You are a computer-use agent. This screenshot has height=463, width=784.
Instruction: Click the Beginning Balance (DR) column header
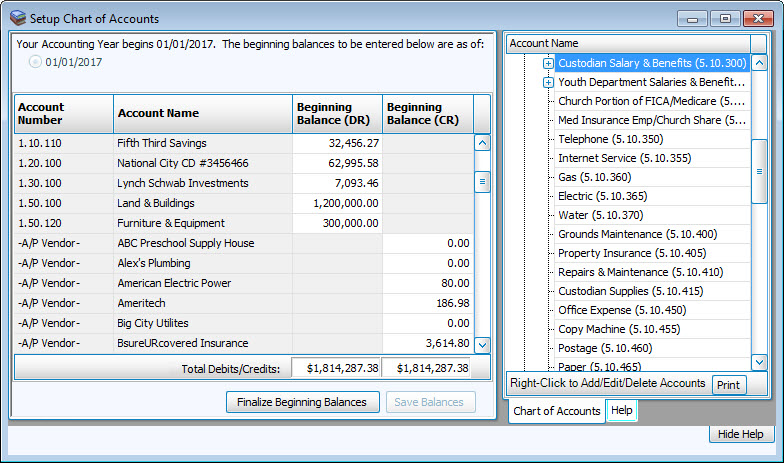coord(337,114)
